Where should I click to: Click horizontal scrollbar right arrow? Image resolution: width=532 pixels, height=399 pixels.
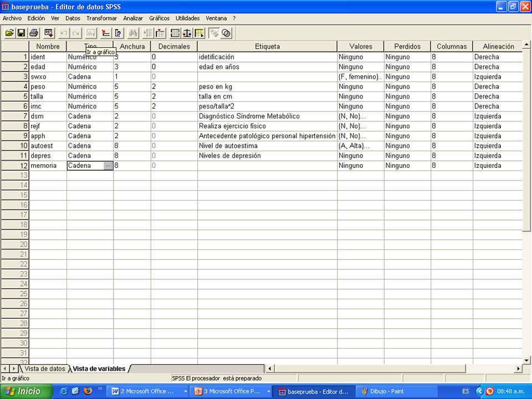[x=518, y=369]
